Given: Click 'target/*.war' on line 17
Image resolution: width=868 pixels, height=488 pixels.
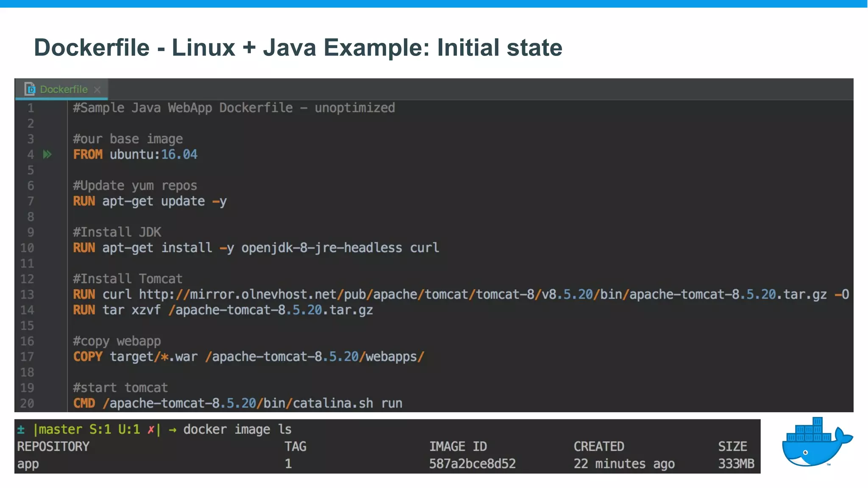Looking at the screenshot, I should click(154, 357).
